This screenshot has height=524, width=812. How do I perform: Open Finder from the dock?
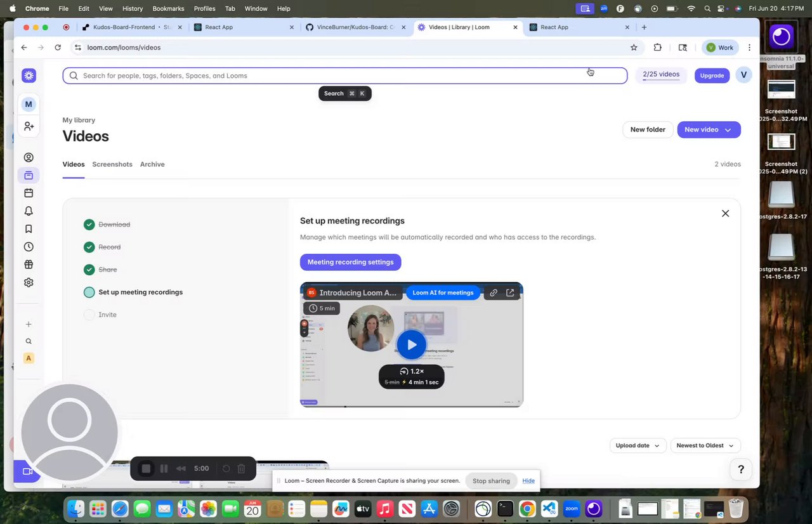tap(76, 509)
